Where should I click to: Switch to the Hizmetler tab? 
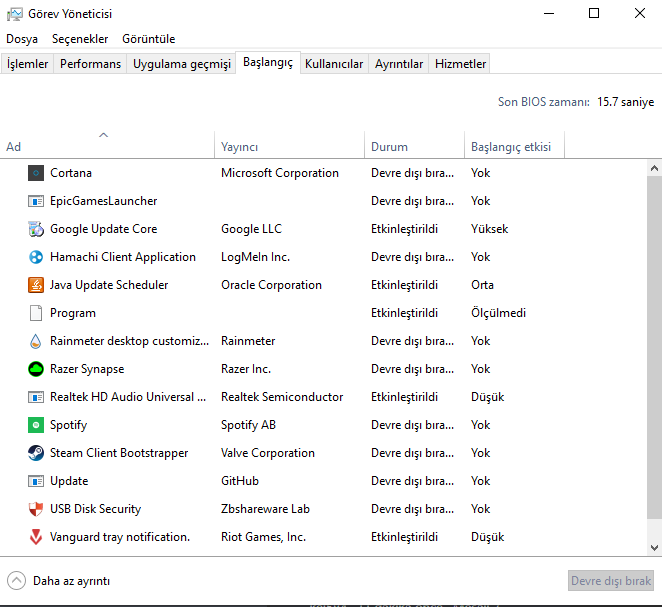coord(460,64)
